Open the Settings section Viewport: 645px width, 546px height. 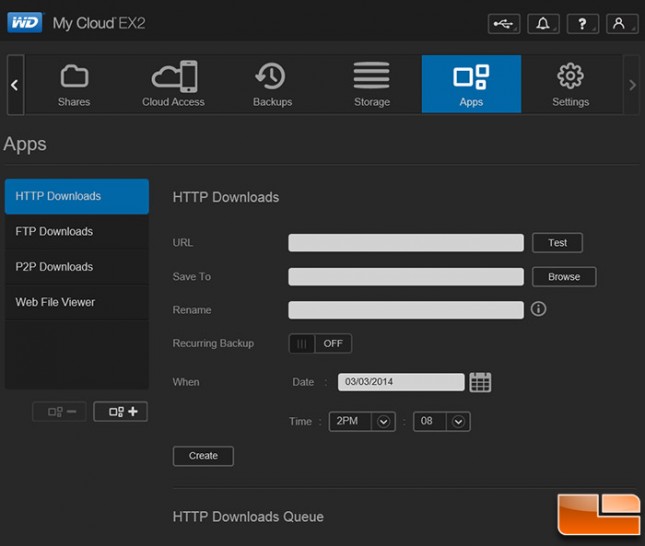(571, 84)
